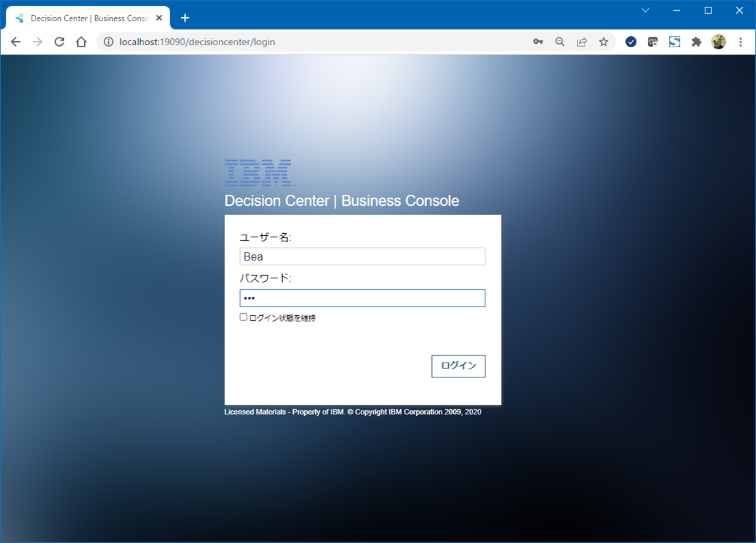Click the パスワード label
The height and width of the screenshot is (543, 756).
(266, 278)
